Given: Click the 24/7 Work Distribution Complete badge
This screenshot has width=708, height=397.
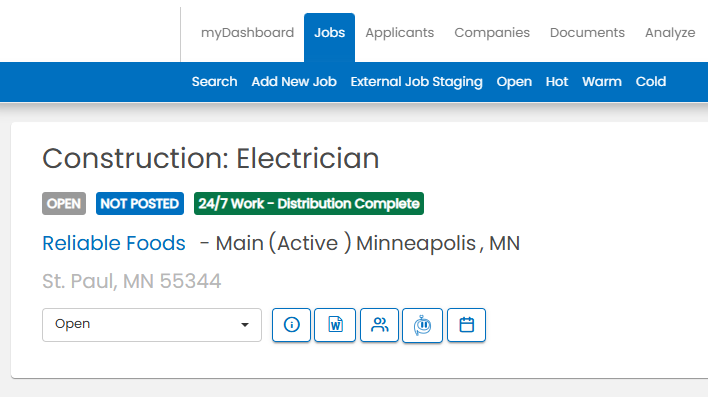Looking at the screenshot, I should (309, 204).
